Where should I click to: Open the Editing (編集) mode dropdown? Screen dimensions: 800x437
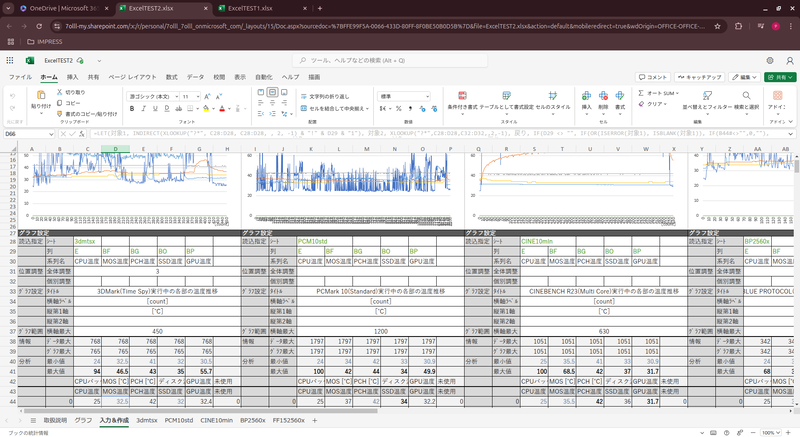coord(744,77)
